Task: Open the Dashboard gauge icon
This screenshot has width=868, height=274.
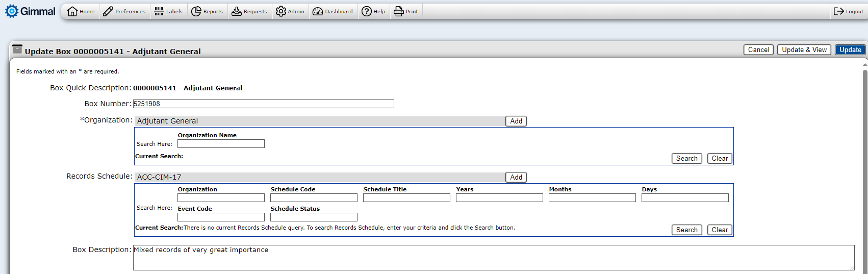Action: pyautogui.click(x=318, y=11)
